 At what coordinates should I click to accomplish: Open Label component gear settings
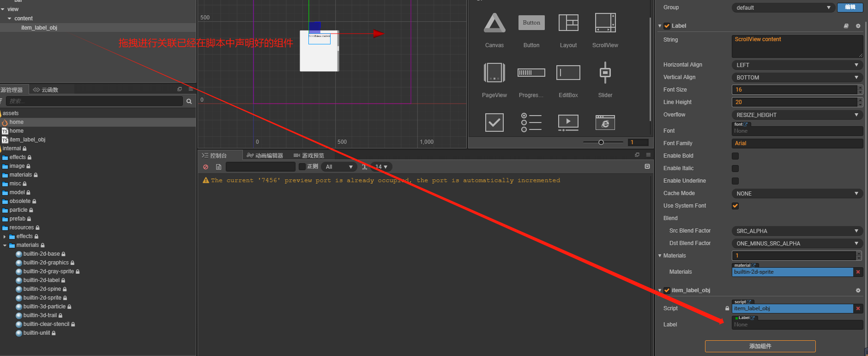[x=858, y=26]
